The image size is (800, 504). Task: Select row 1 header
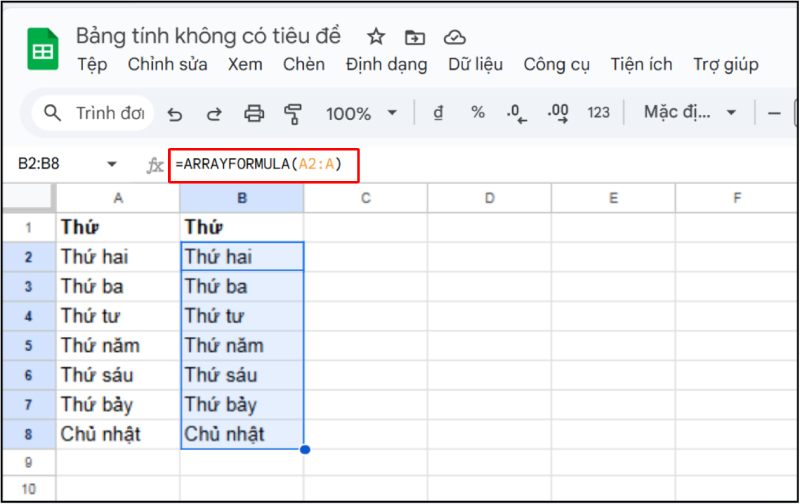(28, 228)
